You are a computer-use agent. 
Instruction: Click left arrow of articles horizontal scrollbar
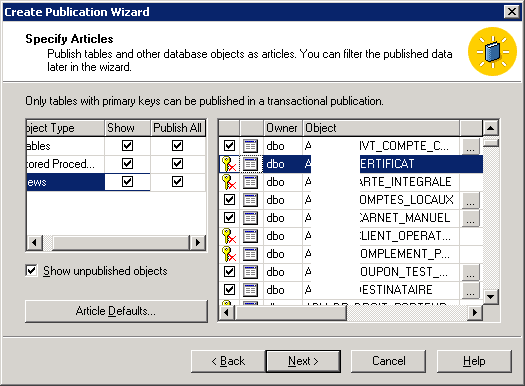227,313
